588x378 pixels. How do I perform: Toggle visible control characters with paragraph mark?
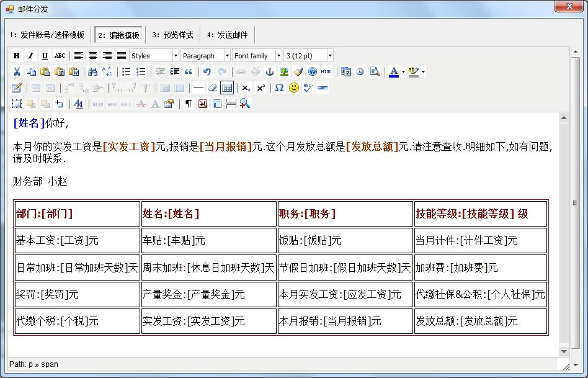click(188, 103)
